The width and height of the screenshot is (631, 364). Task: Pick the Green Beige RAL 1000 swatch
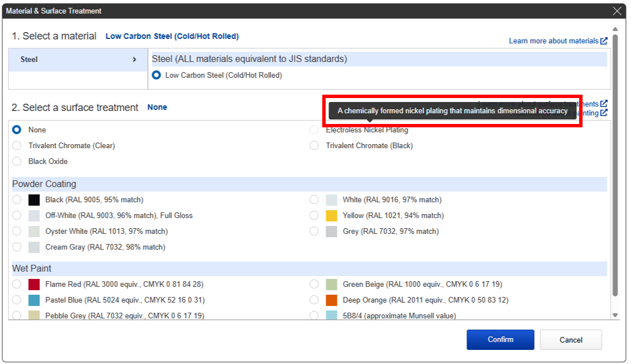point(331,285)
